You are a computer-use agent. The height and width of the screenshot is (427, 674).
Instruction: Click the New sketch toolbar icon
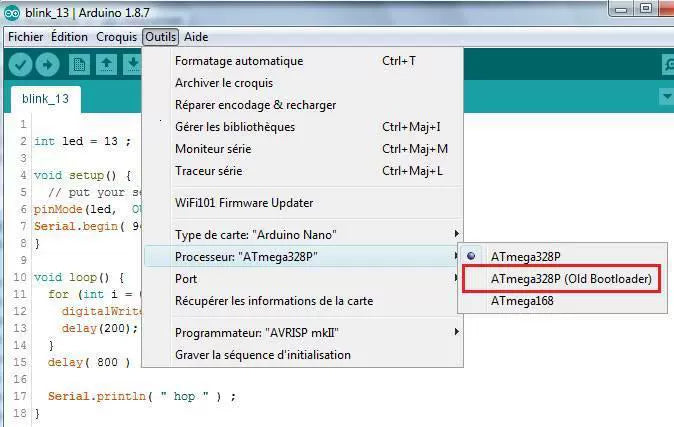[x=79, y=65]
